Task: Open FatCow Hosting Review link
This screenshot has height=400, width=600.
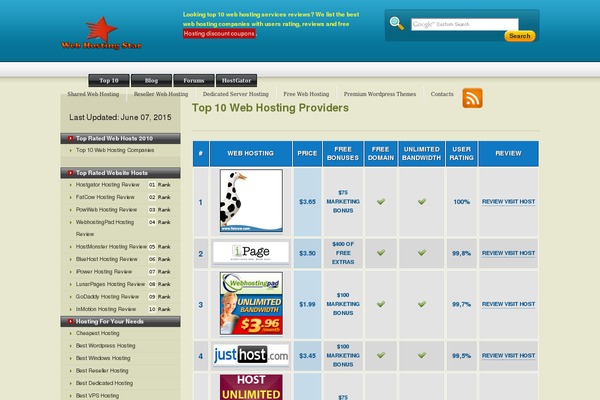Action: (x=105, y=197)
